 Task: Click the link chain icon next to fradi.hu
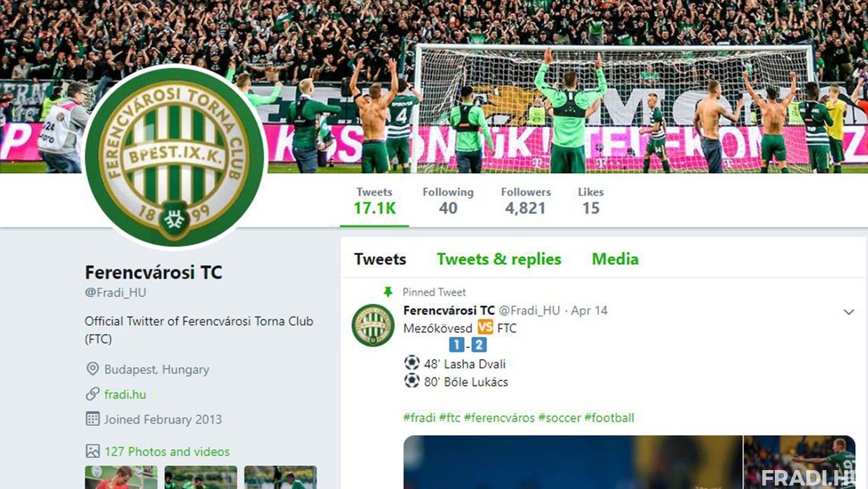point(92,394)
